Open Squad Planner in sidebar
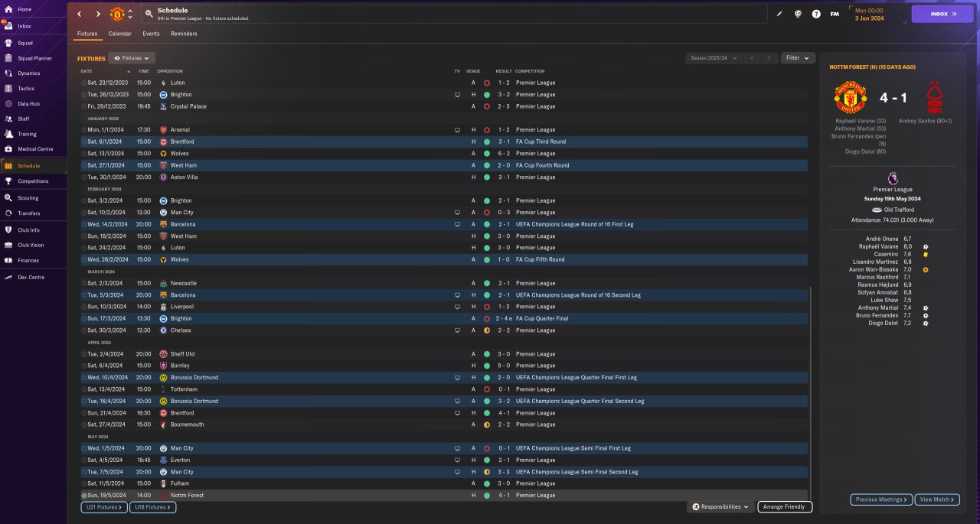This screenshot has width=980, height=524. click(x=34, y=58)
